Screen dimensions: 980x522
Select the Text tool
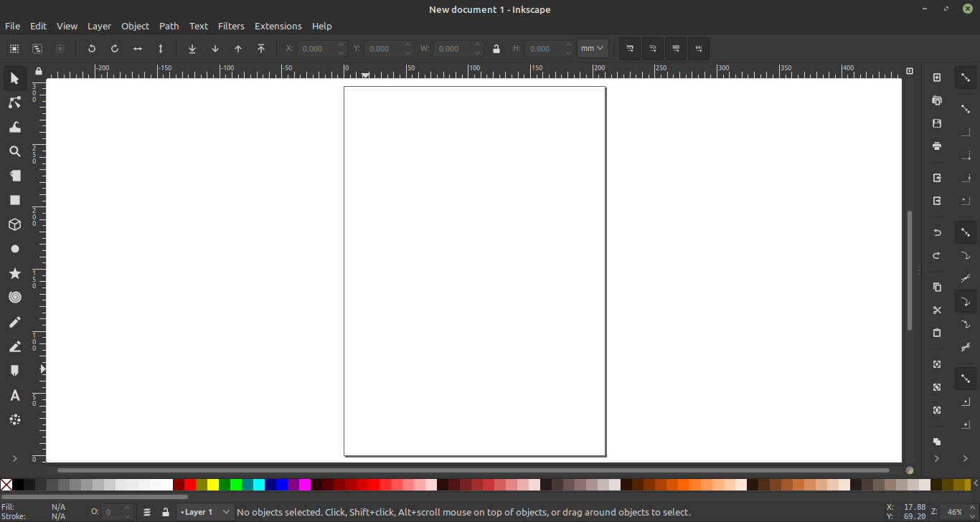(14, 396)
